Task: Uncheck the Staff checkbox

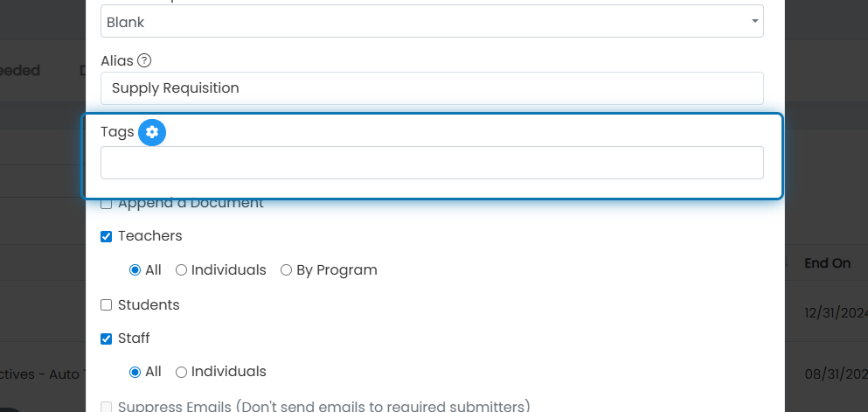Action: [107, 339]
